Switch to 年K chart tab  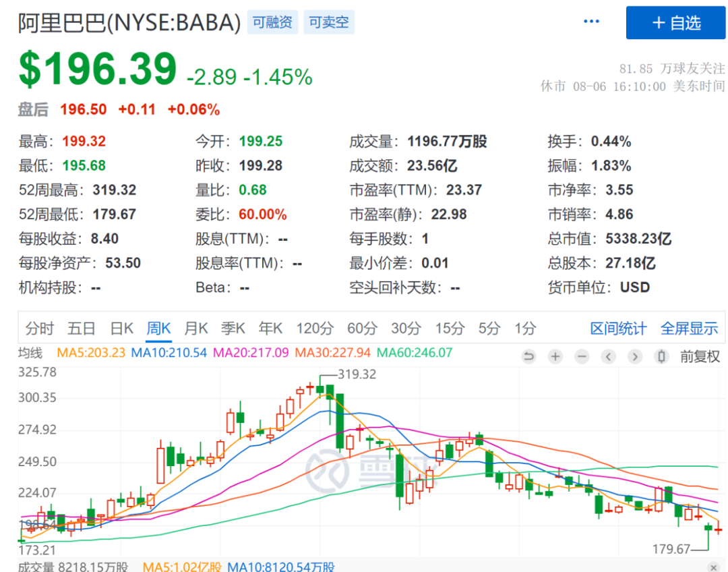(271, 328)
